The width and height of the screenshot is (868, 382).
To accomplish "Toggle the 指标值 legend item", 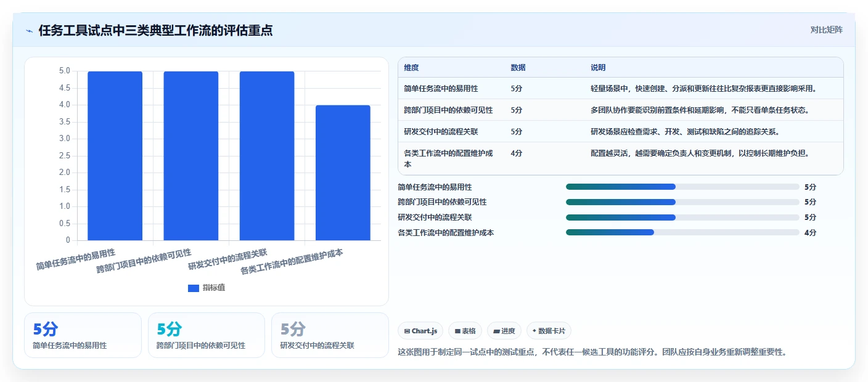I will (207, 288).
